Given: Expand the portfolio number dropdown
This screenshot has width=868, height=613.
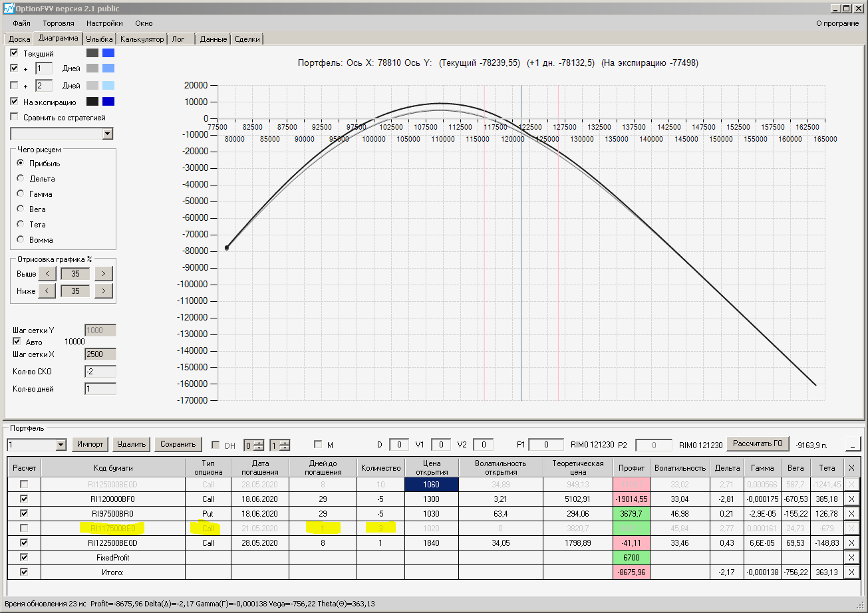Looking at the screenshot, I should (x=61, y=445).
